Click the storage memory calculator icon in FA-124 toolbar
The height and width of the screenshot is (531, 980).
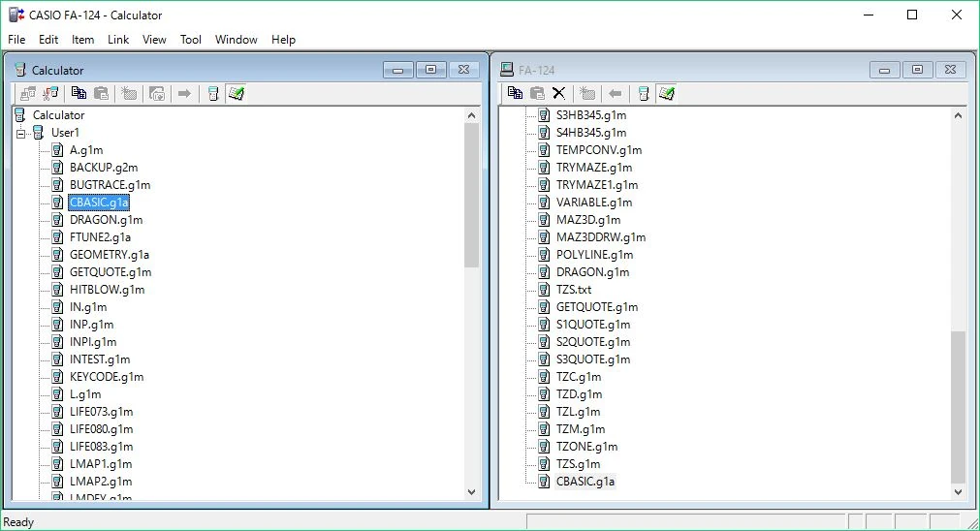pos(644,94)
